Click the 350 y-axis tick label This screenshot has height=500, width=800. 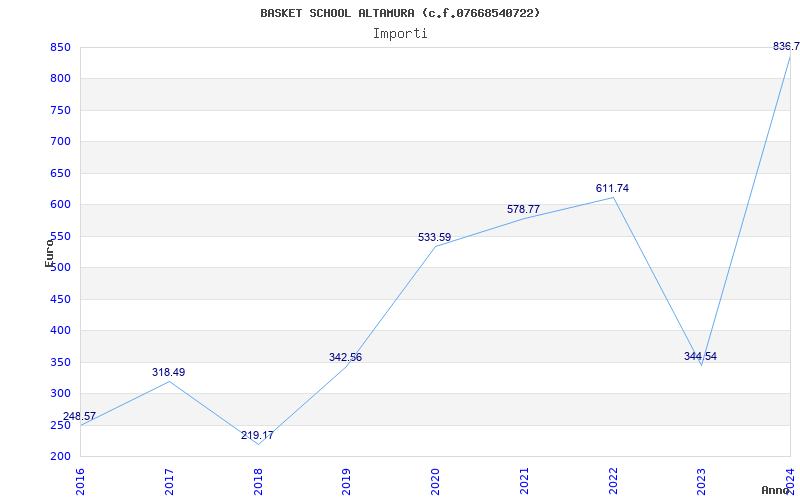click(60, 362)
